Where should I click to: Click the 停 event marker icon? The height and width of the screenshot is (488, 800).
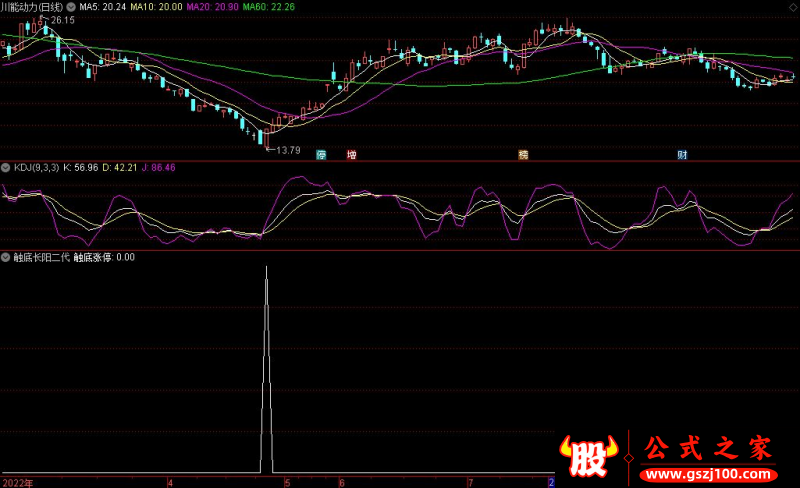[x=321, y=155]
